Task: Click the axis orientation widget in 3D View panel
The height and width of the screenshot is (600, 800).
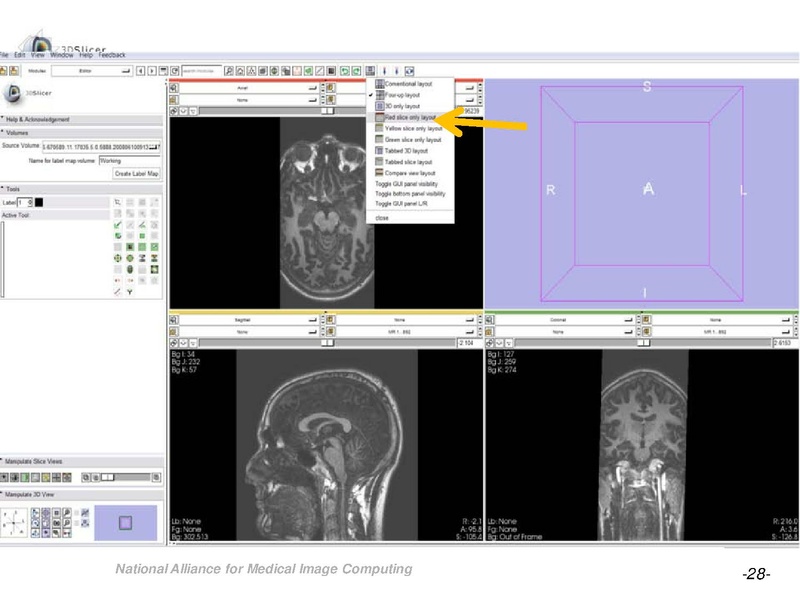Action: tap(14, 523)
